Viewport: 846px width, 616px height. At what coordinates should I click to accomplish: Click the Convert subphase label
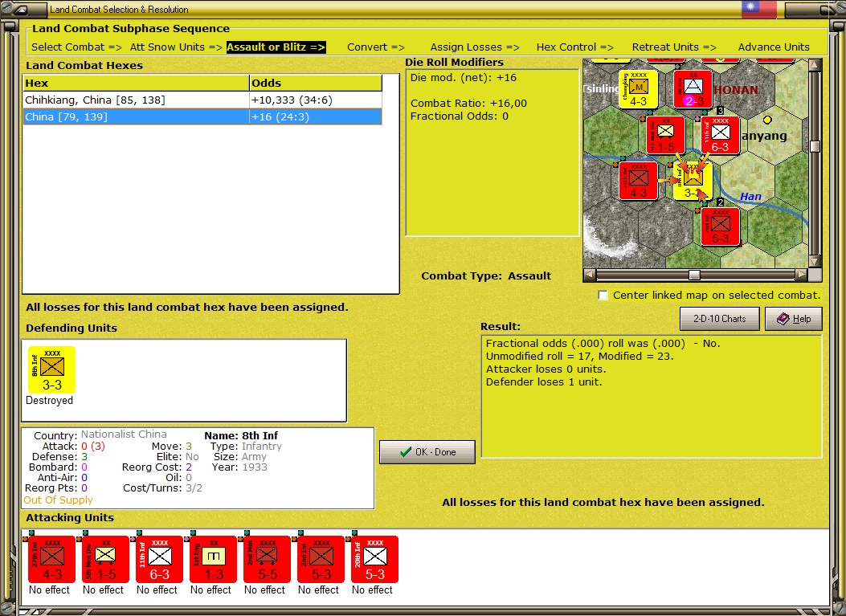375,47
